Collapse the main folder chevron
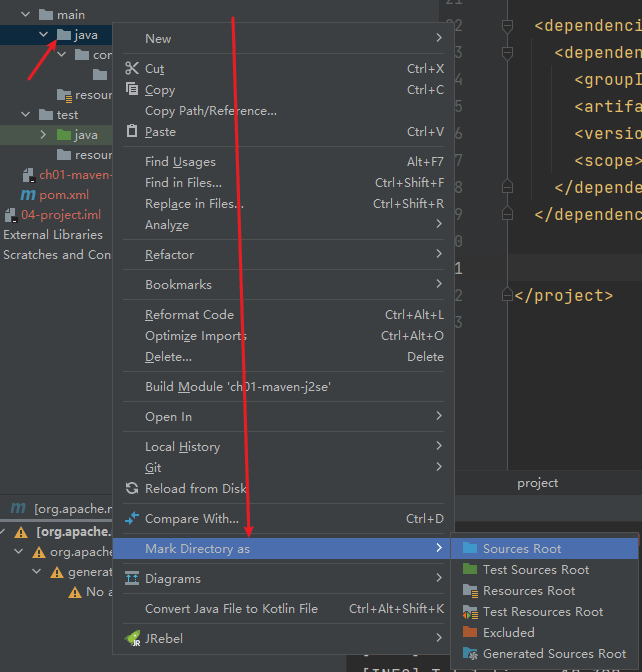 tap(26, 15)
